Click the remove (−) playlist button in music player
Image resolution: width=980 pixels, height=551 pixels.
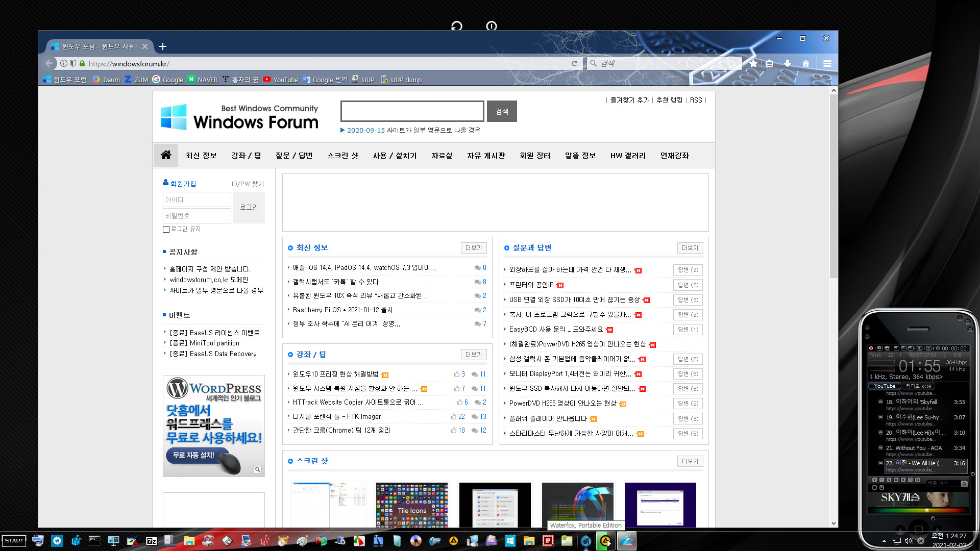point(881,480)
